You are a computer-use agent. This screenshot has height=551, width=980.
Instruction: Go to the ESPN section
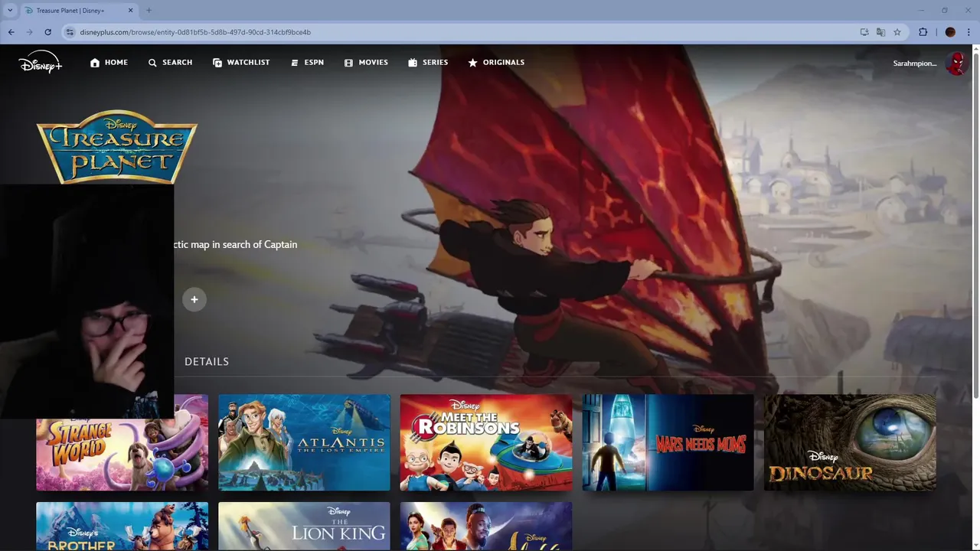coord(307,63)
